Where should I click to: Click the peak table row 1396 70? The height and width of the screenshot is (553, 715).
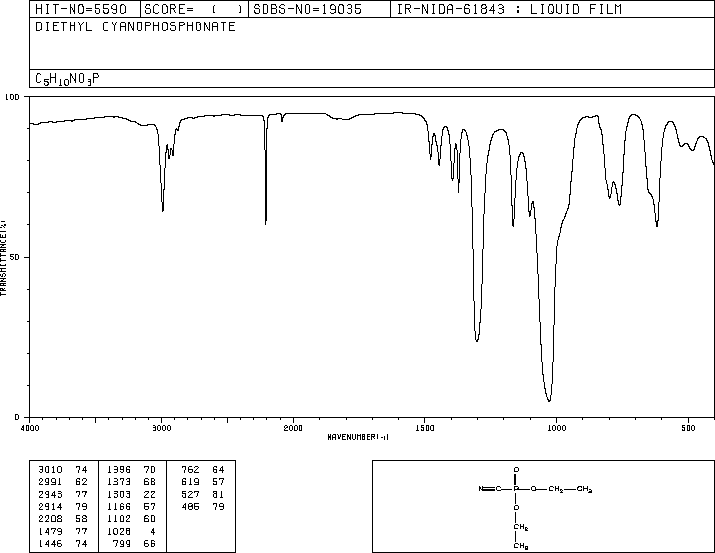(131, 470)
